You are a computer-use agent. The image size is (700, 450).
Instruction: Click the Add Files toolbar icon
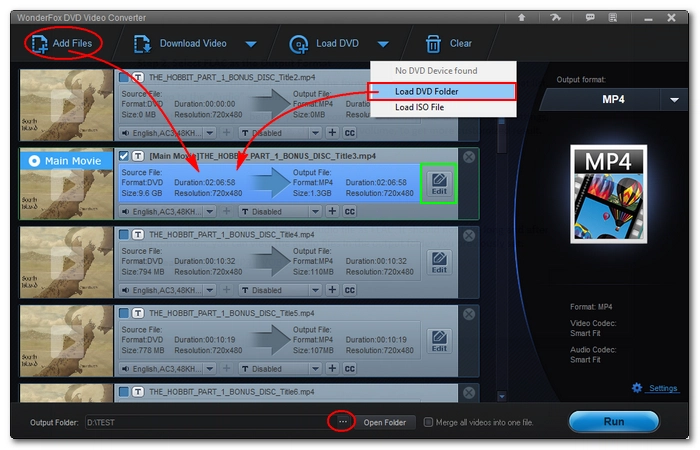point(40,44)
